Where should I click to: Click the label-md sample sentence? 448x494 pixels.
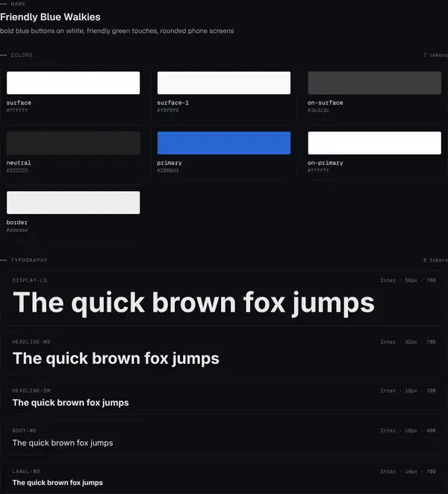[57, 483]
